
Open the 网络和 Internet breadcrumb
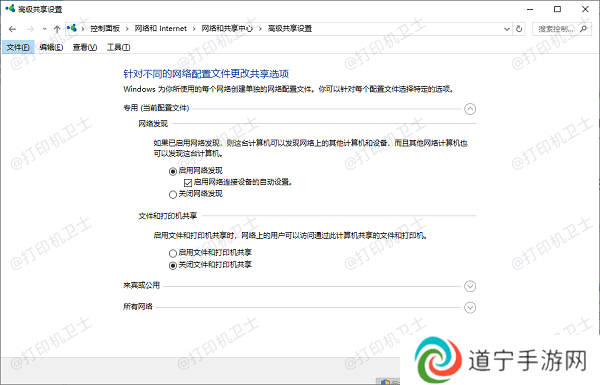161,29
